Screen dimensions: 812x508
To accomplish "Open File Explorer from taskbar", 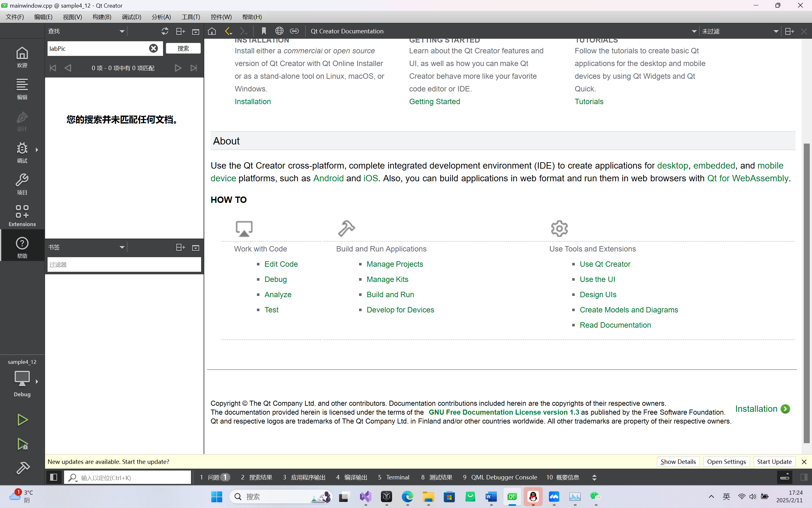I will click(x=429, y=497).
